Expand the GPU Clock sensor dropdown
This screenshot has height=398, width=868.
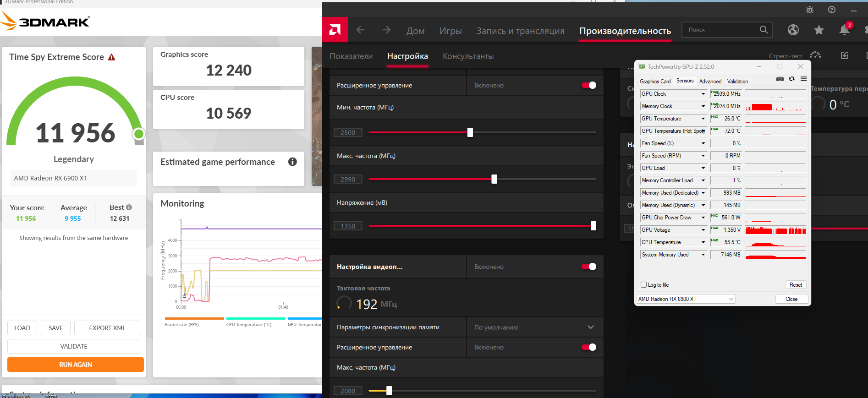point(703,94)
